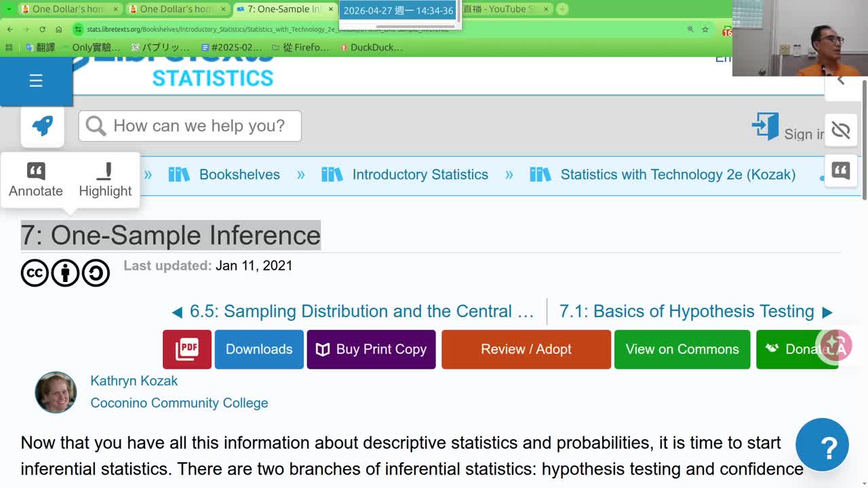Click the browser back arrow
This screenshot has width=868, height=488.
(x=9, y=30)
